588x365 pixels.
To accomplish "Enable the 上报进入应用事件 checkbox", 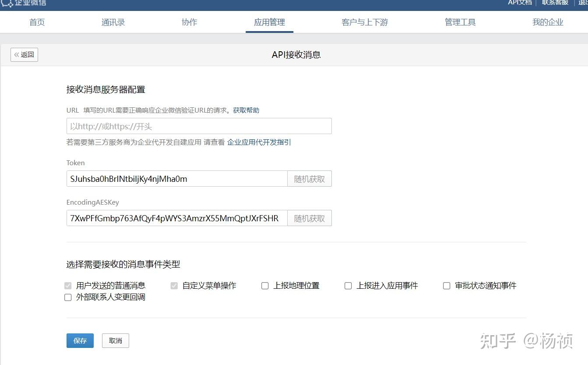I will 348,285.
